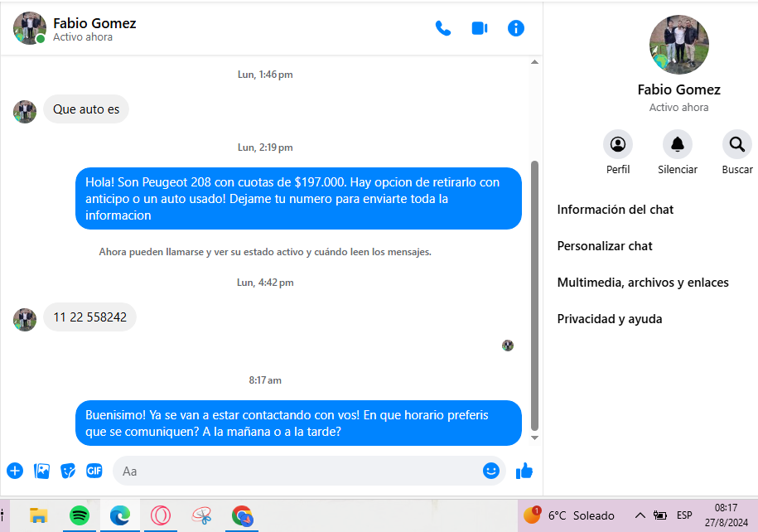Expand Personalizar chat section
Screen dimensions: 758x532
click(604, 246)
